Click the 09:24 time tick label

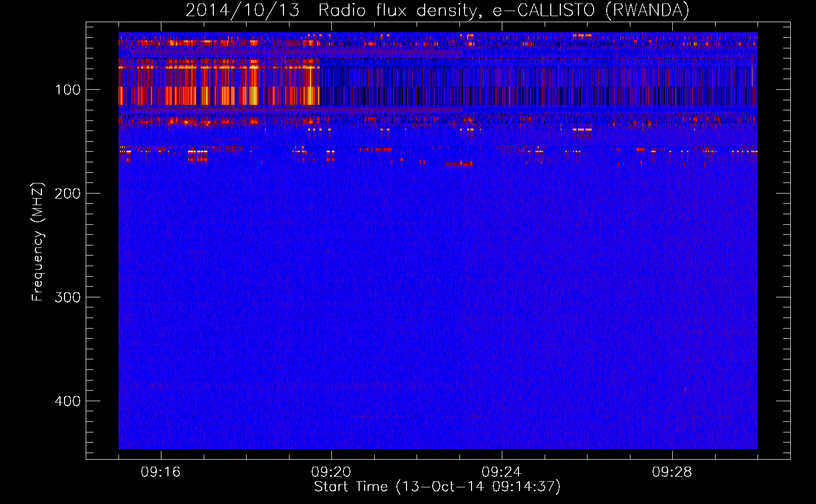502,472
